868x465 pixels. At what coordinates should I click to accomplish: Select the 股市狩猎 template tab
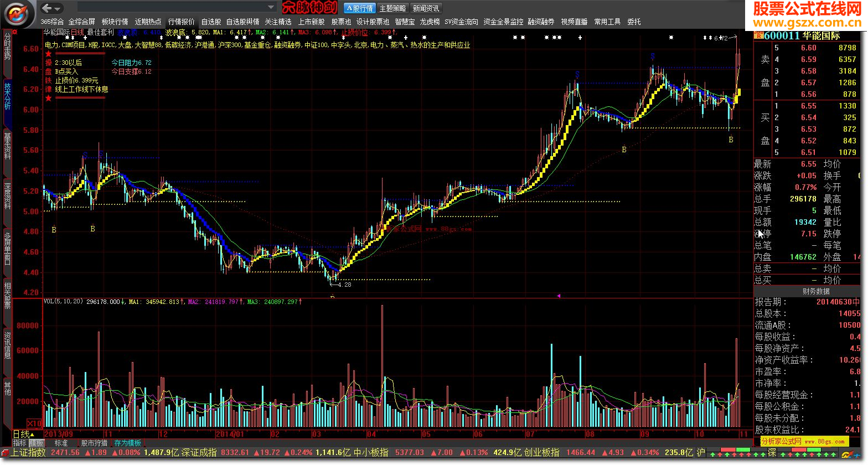94,443
